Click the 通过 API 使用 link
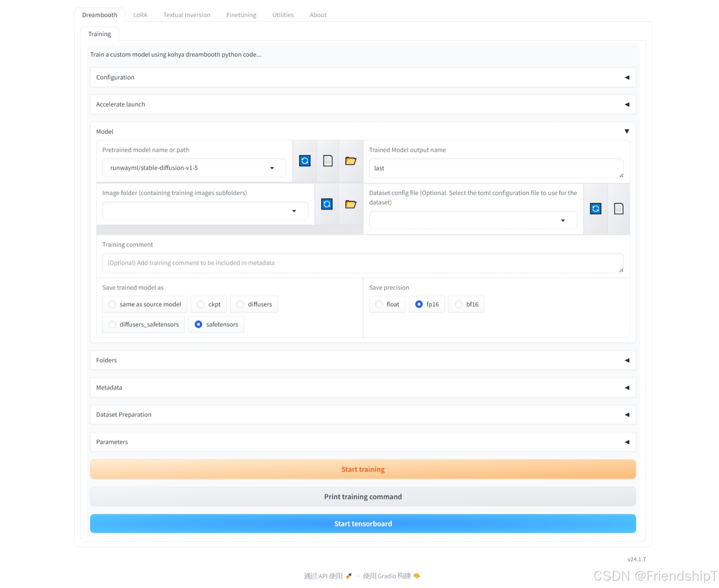The image size is (719, 588). [323, 576]
